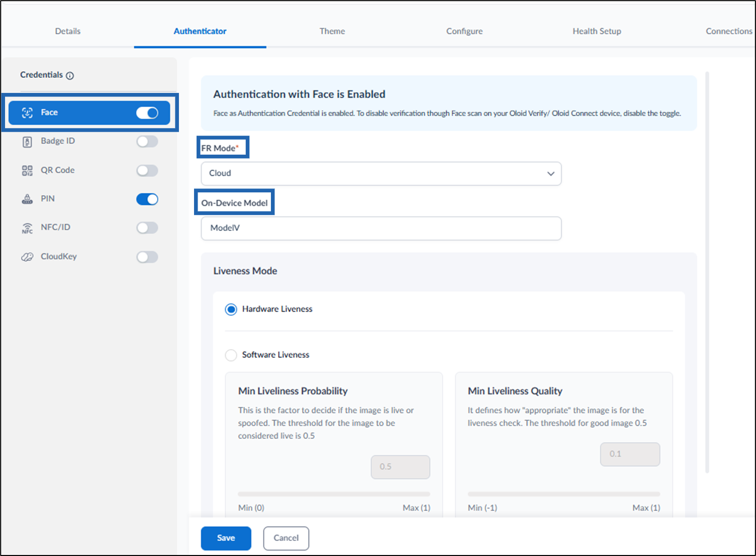This screenshot has width=756, height=556.
Task: Enable the NFC/ID toggle
Action: tap(147, 228)
